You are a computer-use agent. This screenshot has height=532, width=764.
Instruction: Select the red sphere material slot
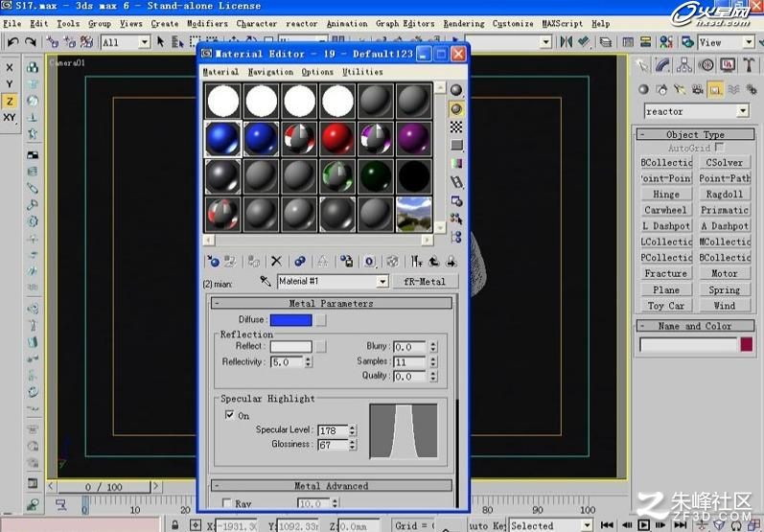337,139
